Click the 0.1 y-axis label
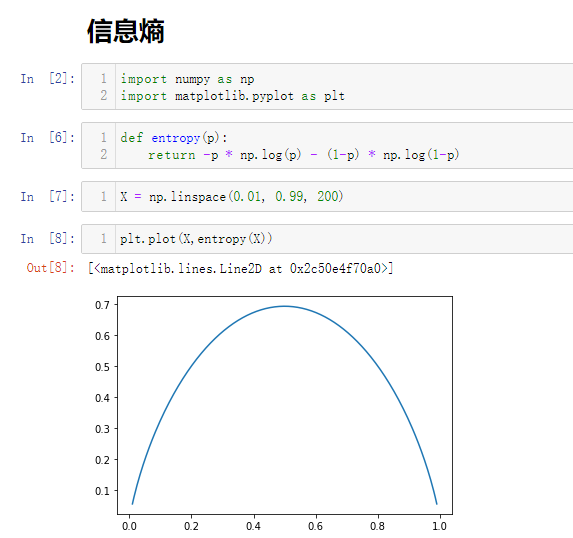Image resolution: width=573 pixels, height=538 pixels. (x=102, y=491)
